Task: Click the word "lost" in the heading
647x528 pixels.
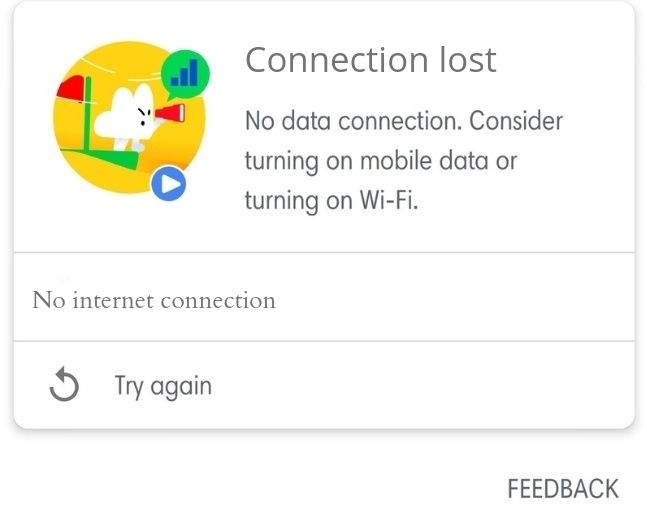Action: pos(468,60)
